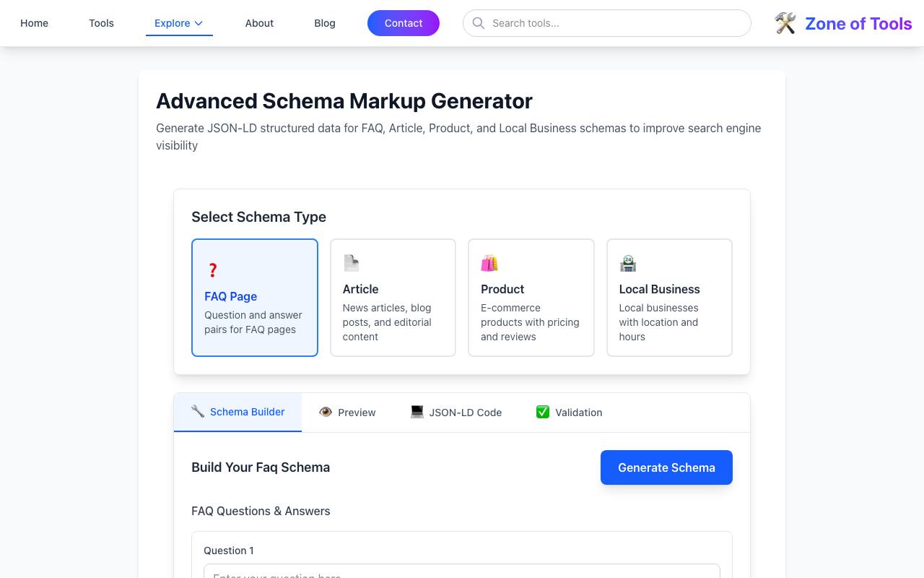Switch to the Schema Builder tab

pyautogui.click(x=237, y=412)
